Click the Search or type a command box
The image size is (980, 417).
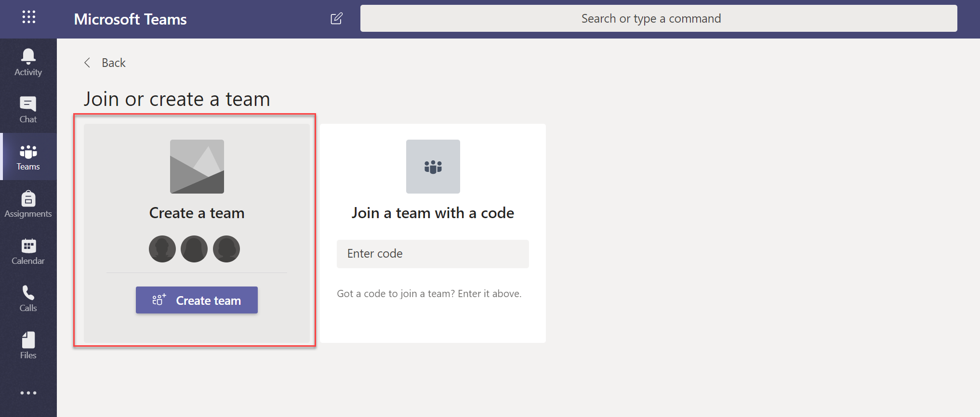click(658, 19)
